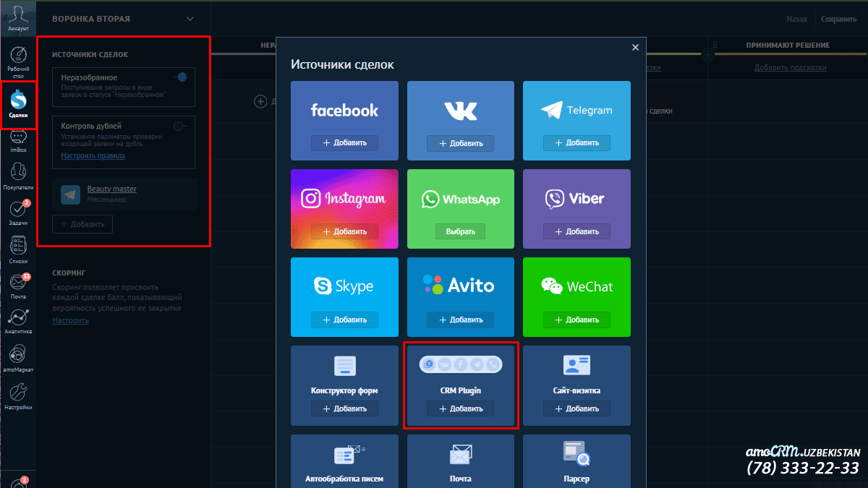Click the Avito logo tile

460,285
